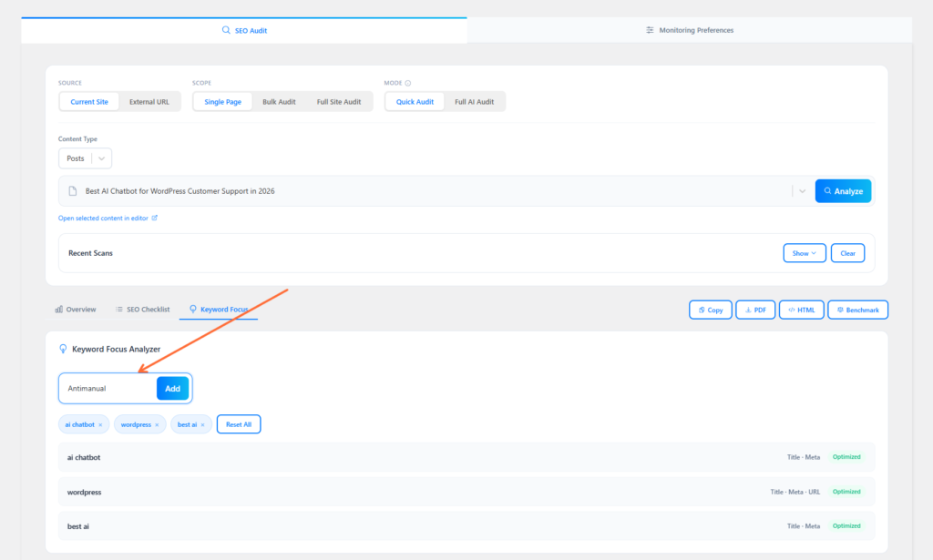Click the magnifier icon in the Analyze button
Viewport: 933px width, 560px height.
827,190
